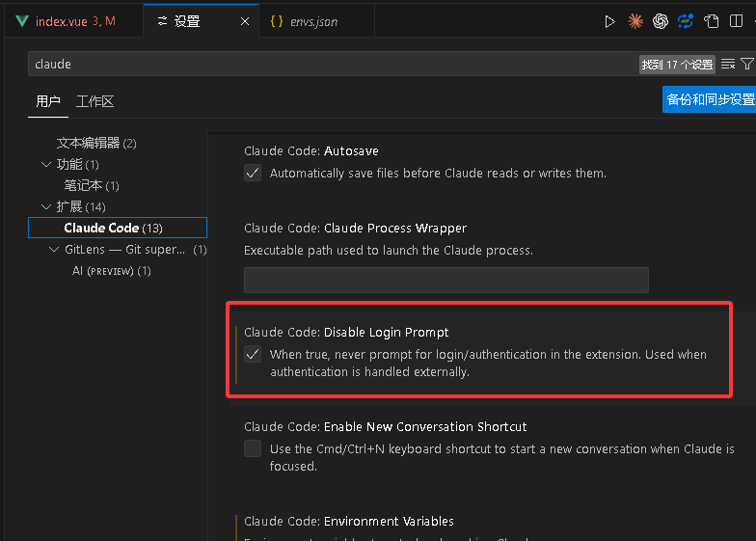Image resolution: width=756 pixels, height=541 pixels.
Task: Select Claude Code (13) in settings tree
Action: pyautogui.click(x=118, y=228)
